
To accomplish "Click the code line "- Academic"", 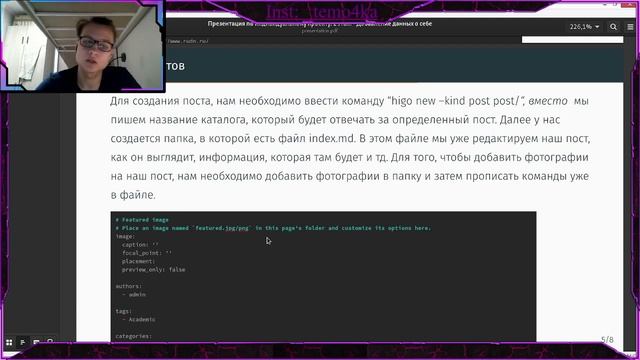I will coord(139,319).
